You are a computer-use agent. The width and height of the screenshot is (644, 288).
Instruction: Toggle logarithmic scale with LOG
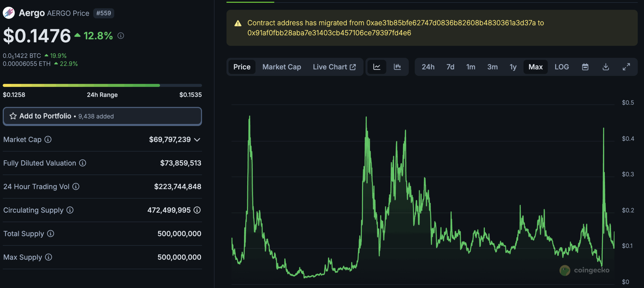pos(562,67)
